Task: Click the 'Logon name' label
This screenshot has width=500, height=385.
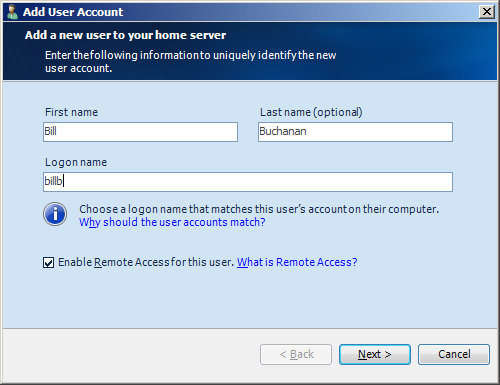Action: coord(76,162)
